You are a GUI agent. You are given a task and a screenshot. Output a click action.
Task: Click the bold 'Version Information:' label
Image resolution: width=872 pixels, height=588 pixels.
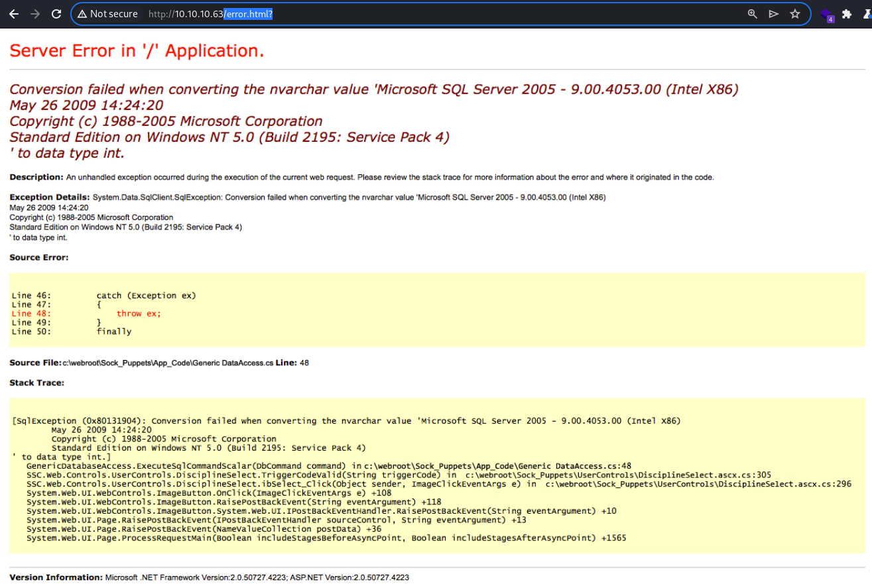pyautogui.click(x=56, y=577)
